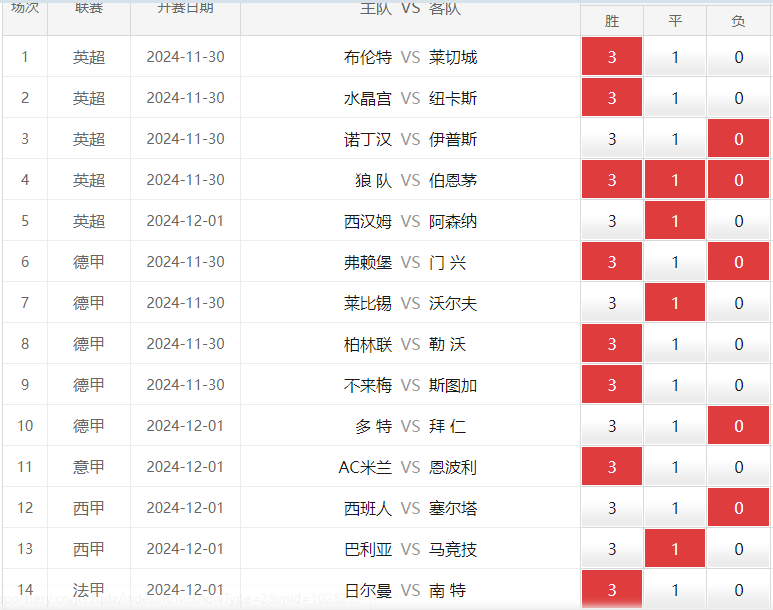773x610 pixels.
Task: Click match text 莱比锡 VS 沃尔夫
Action: pyautogui.click(x=410, y=303)
